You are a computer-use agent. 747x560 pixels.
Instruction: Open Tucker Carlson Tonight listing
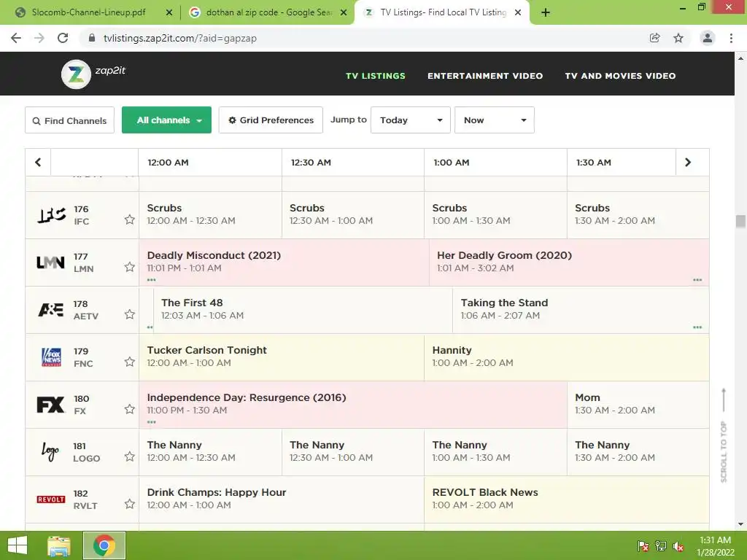282,357
